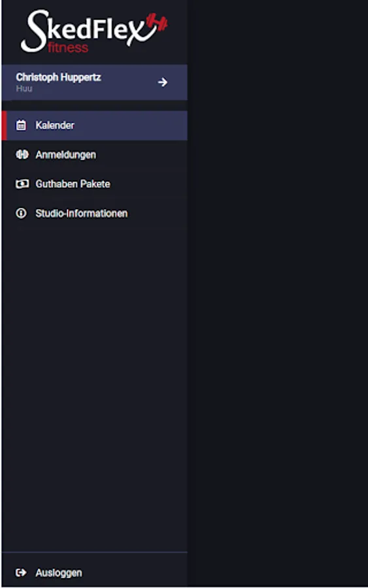Click empty sidebar space below Studio-Informationen

[95, 375]
